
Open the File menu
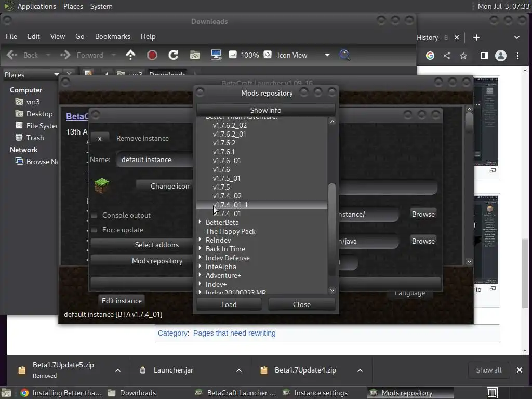(x=11, y=36)
